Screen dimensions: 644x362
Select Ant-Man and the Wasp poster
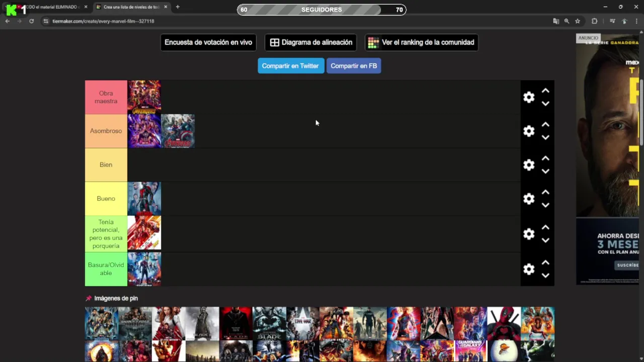point(144,233)
